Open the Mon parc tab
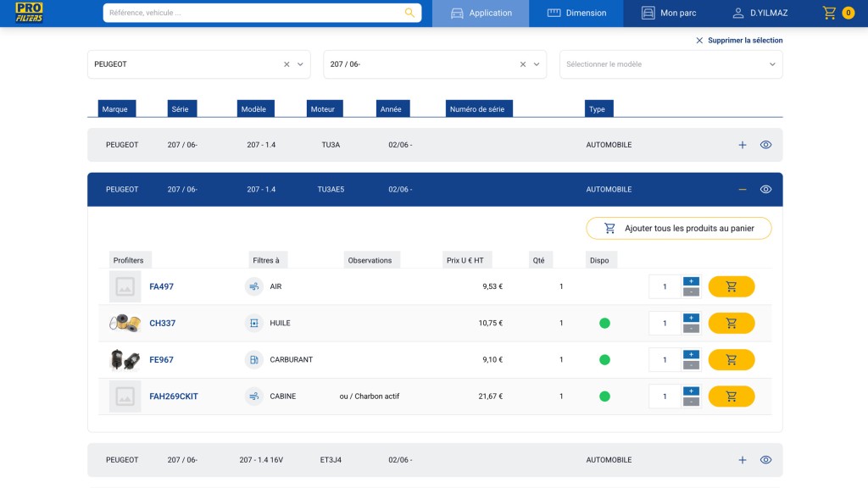868x488 pixels. tap(669, 13)
